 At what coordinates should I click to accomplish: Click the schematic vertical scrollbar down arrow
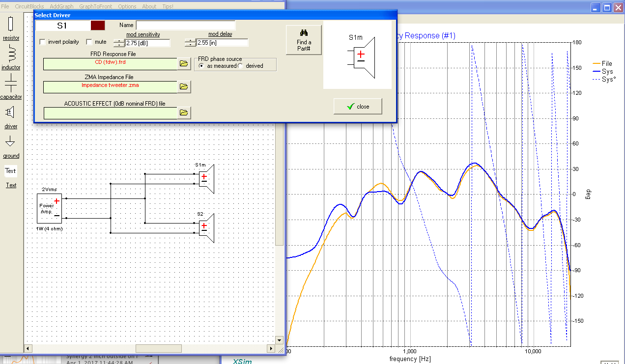click(x=279, y=340)
